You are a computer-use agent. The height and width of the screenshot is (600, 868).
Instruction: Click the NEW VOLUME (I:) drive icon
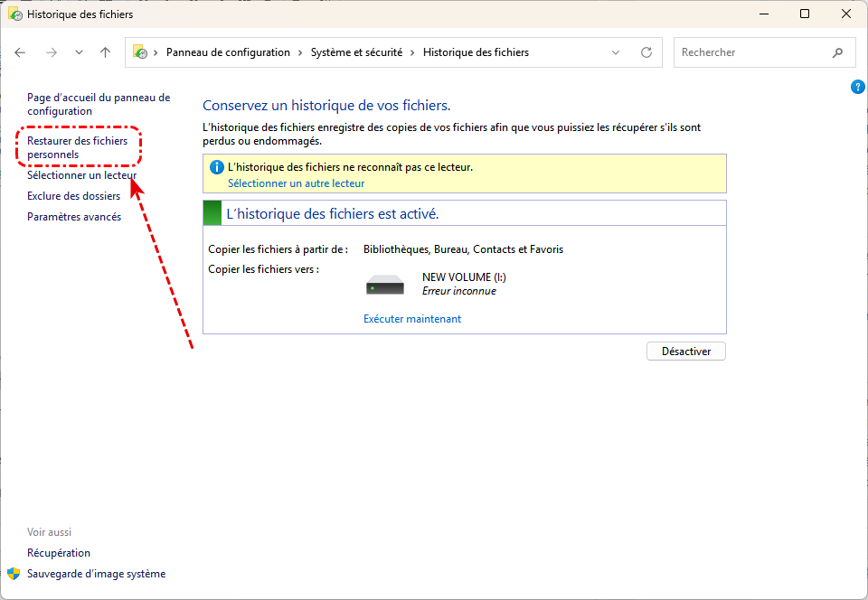(385, 286)
